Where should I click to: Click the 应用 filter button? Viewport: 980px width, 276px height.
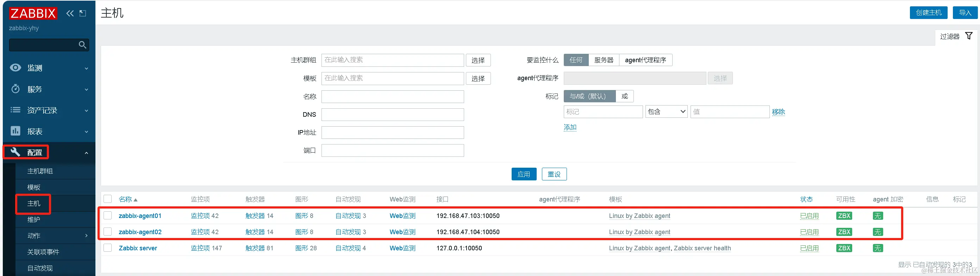pos(524,174)
